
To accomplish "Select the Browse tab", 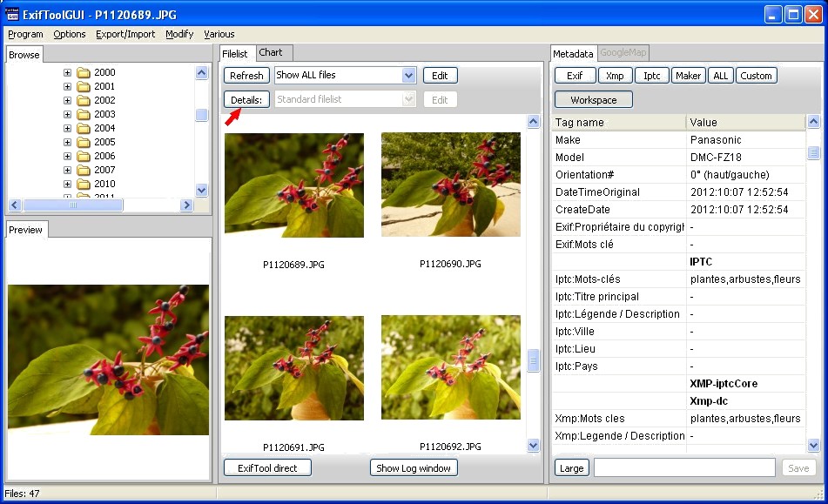I will point(24,55).
